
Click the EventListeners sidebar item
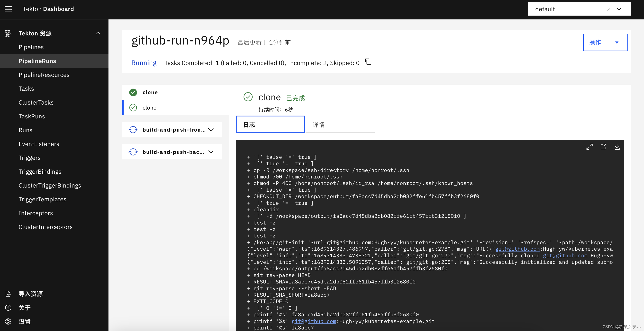click(39, 143)
